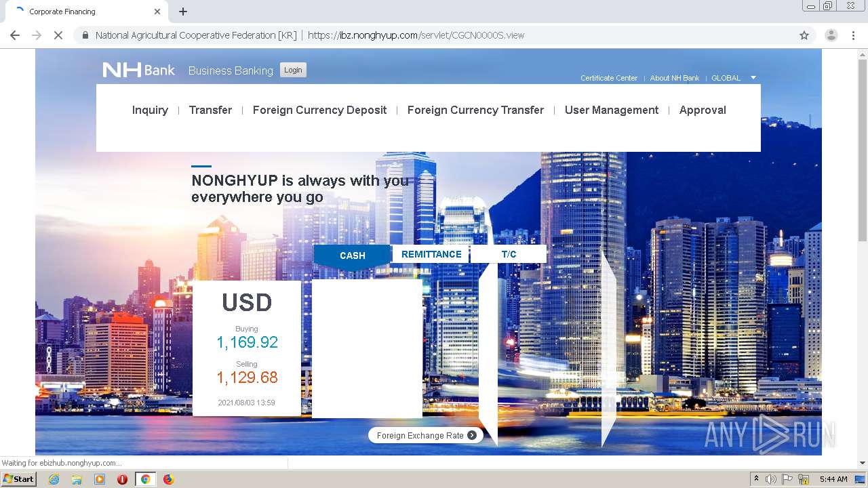This screenshot has height=488, width=868.
Task: Select the T/C exchange rate tab
Action: click(x=509, y=254)
